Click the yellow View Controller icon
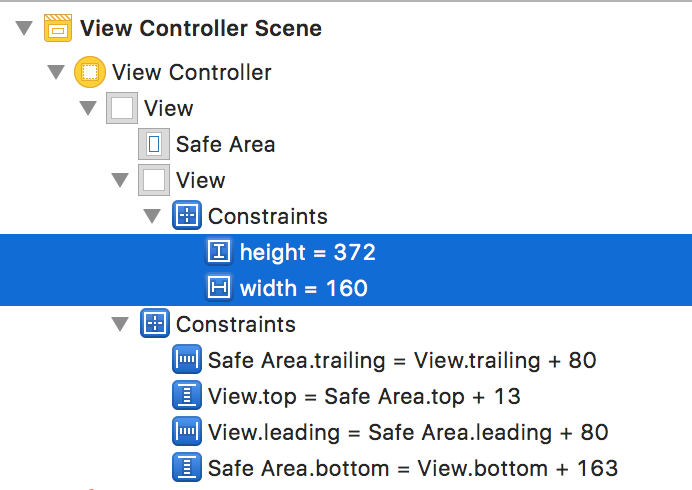692x490 pixels. click(x=90, y=72)
